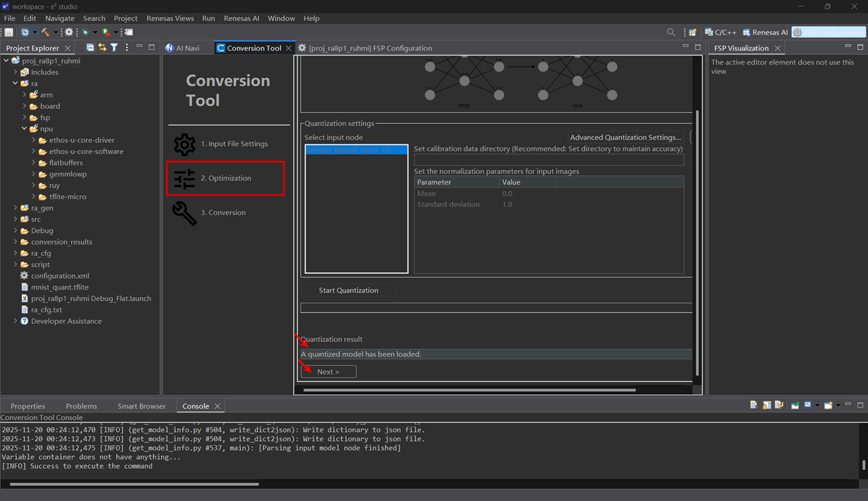868x501 pixels.
Task: Open Project Explorer view menu (three dots)
Action: pos(126,47)
